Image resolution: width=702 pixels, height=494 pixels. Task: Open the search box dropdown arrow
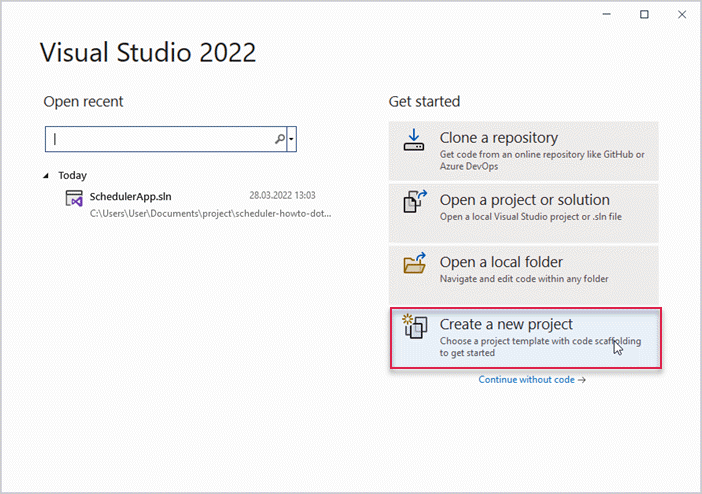pos(292,140)
